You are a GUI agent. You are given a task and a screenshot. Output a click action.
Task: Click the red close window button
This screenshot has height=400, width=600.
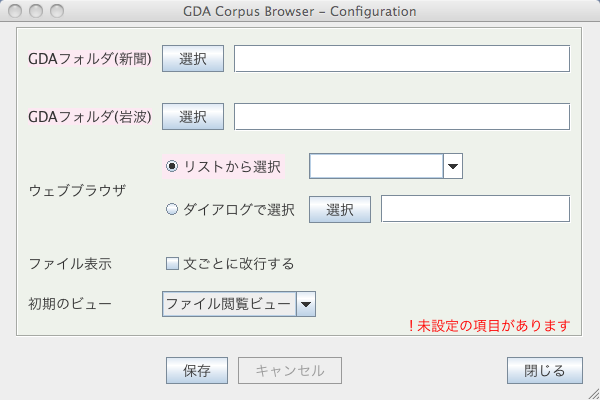(x=15, y=11)
